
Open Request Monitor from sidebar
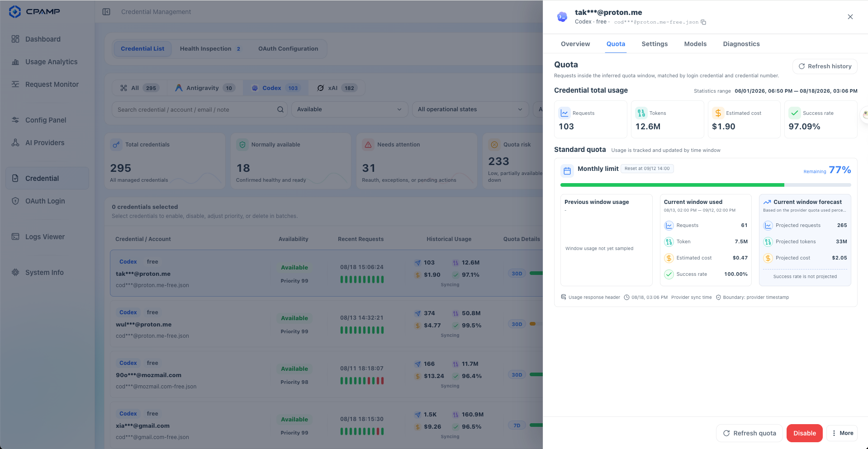[47, 84]
